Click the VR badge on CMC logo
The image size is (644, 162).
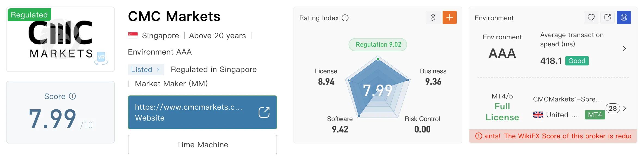click(x=101, y=58)
